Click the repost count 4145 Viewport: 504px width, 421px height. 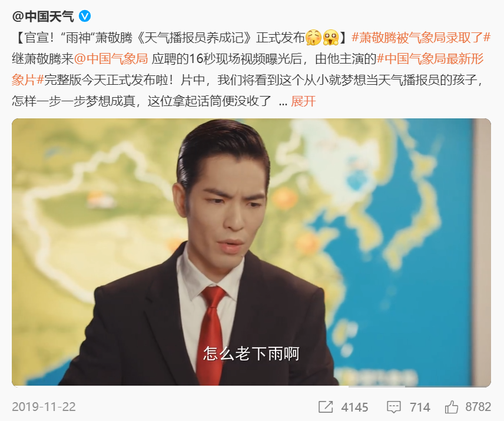[x=354, y=407]
